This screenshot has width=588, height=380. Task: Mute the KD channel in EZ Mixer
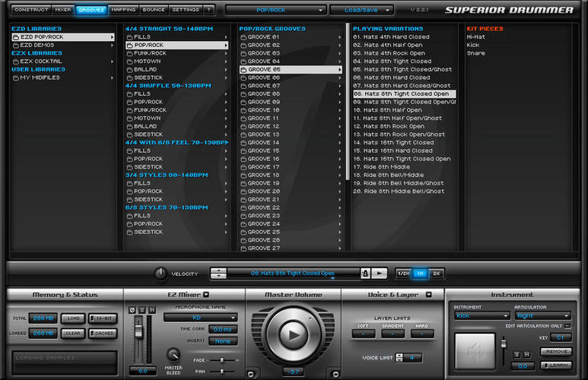click(x=152, y=310)
